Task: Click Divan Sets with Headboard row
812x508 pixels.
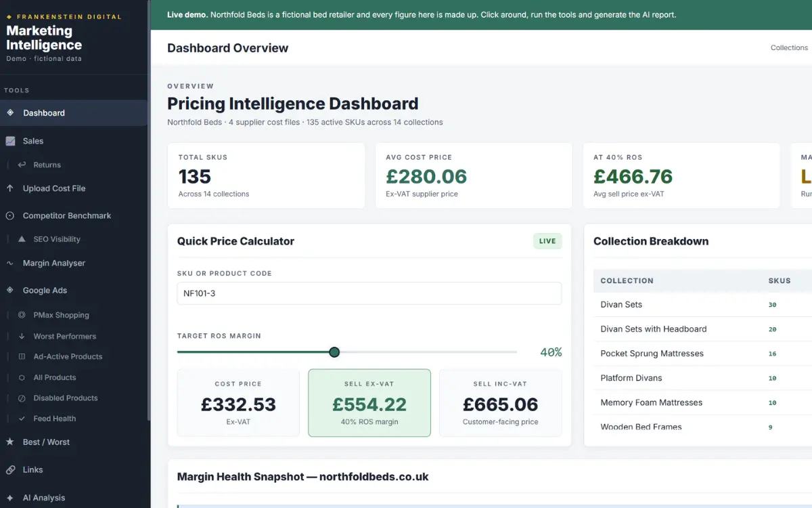Action: (x=702, y=329)
